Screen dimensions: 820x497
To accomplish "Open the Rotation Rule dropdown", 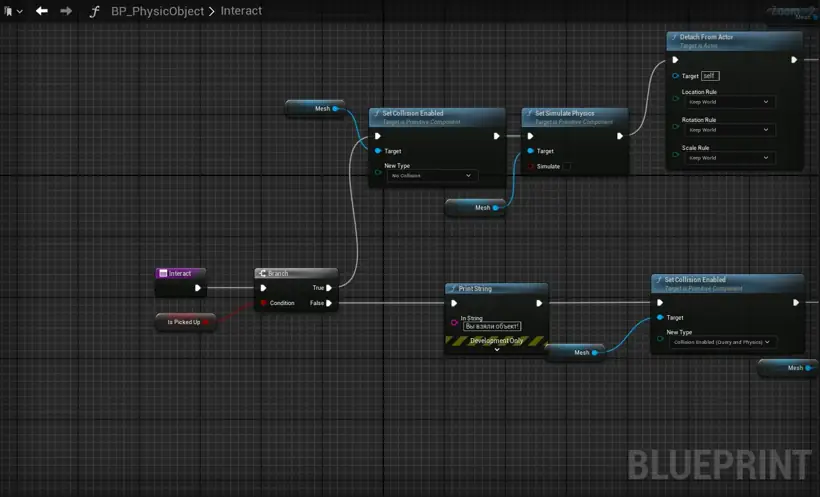I will pos(728,130).
